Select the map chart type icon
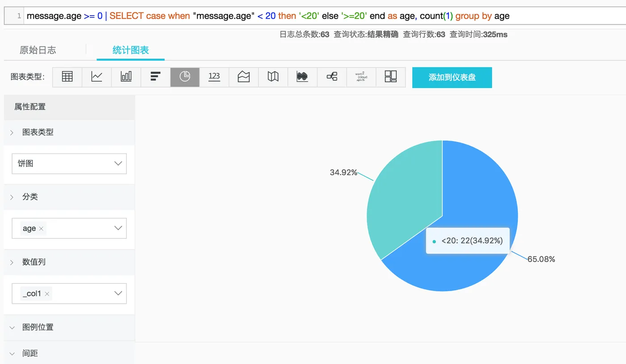 (x=273, y=77)
